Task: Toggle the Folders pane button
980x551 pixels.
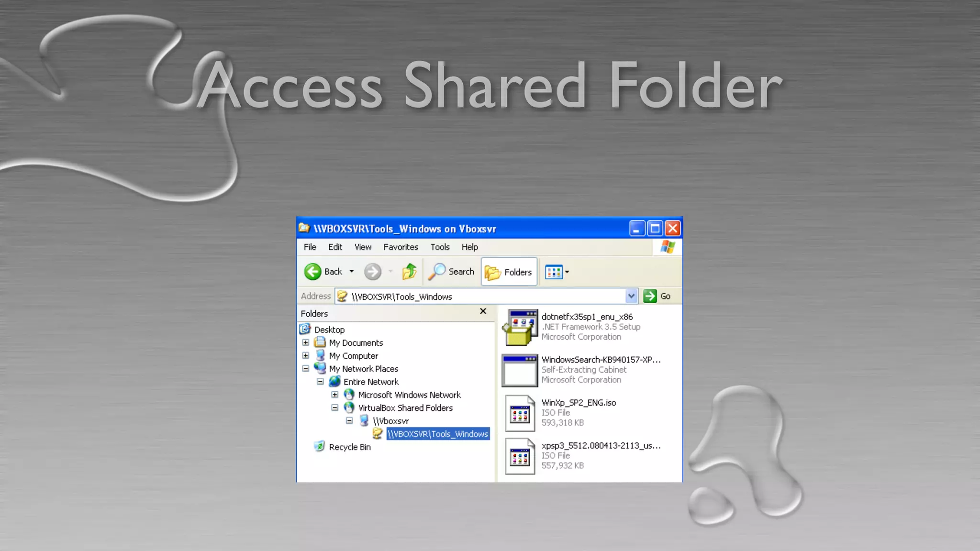Action: pyautogui.click(x=509, y=272)
